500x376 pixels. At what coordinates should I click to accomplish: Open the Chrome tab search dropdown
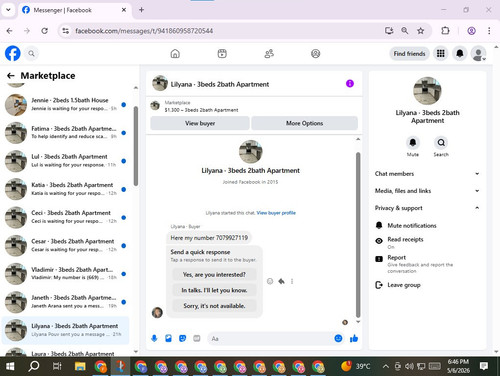(8, 10)
